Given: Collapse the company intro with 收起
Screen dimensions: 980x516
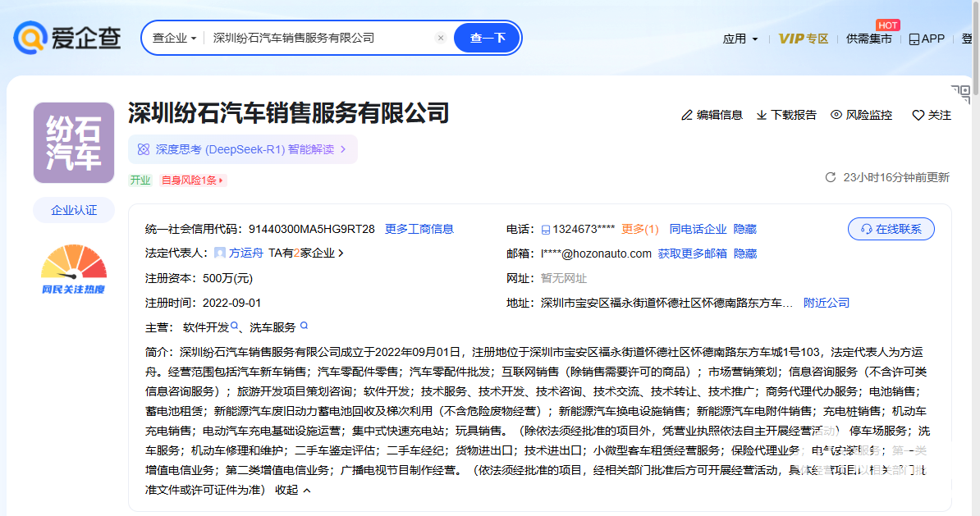Looking at the screenshot, I should coord(293,490).
